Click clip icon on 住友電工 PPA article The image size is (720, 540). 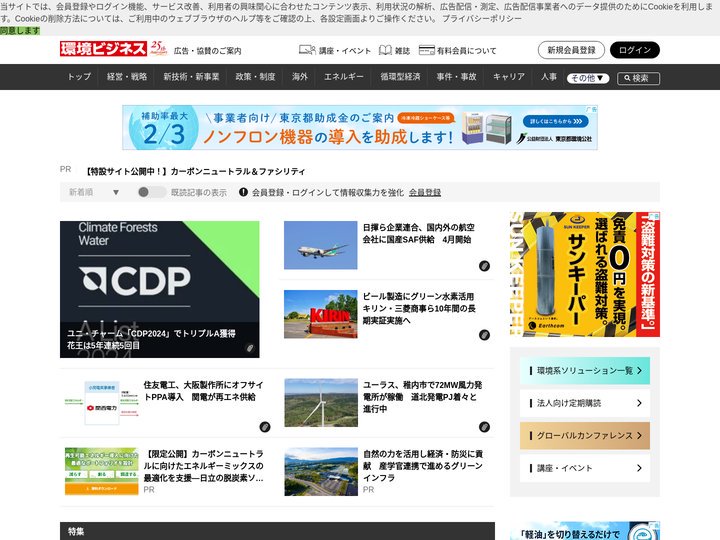pos(264,427)
